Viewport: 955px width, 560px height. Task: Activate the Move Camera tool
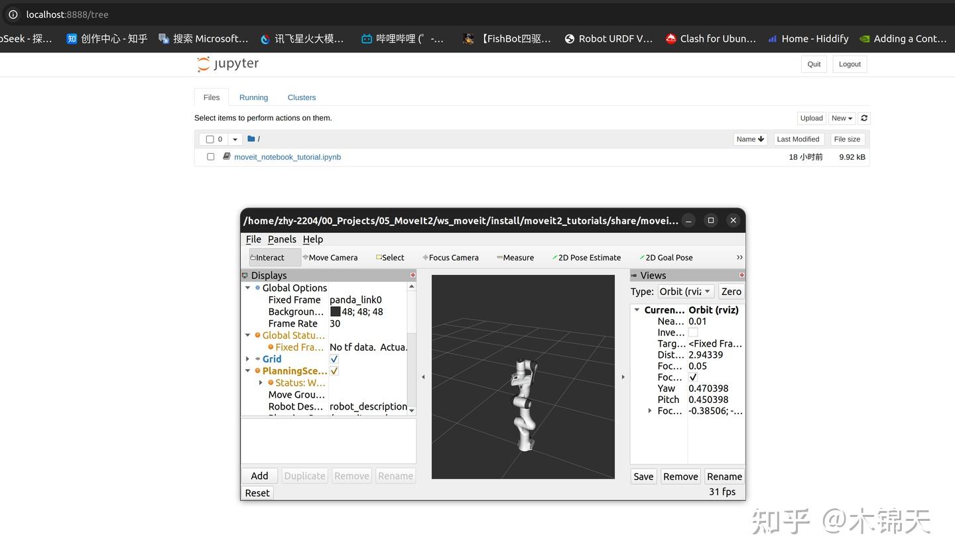click(330, 257)
